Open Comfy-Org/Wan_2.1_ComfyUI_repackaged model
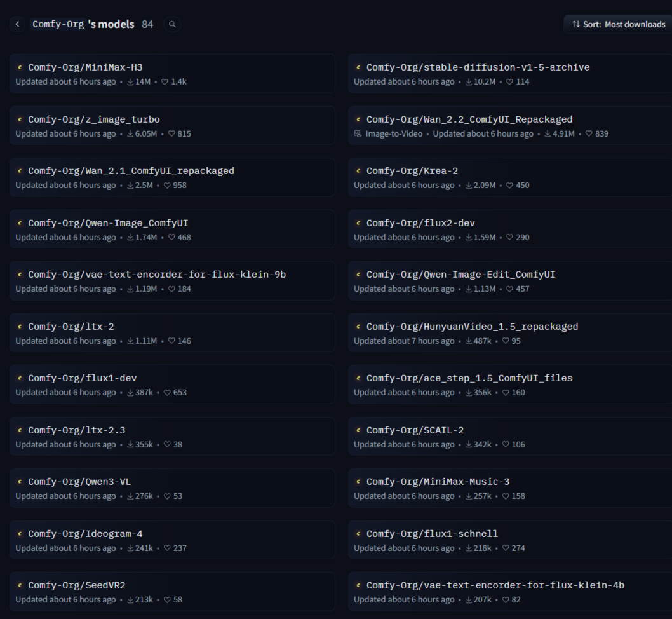Image resolution: width=672 pixels, height=619 pixels. tap(172, 177)
